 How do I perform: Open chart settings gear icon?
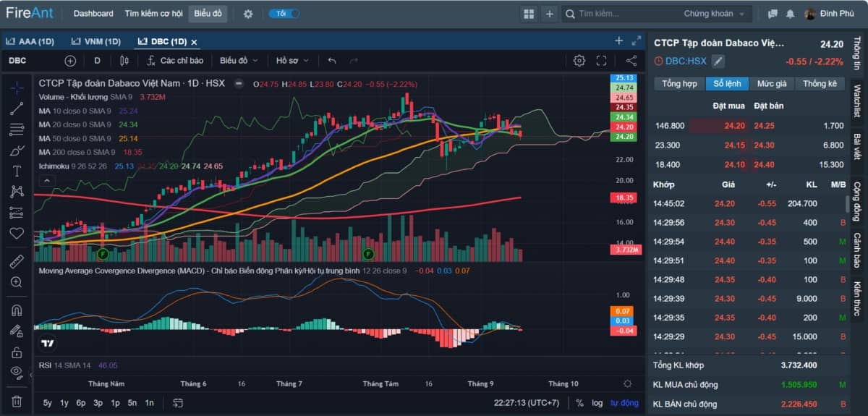(x=579, y=61)
